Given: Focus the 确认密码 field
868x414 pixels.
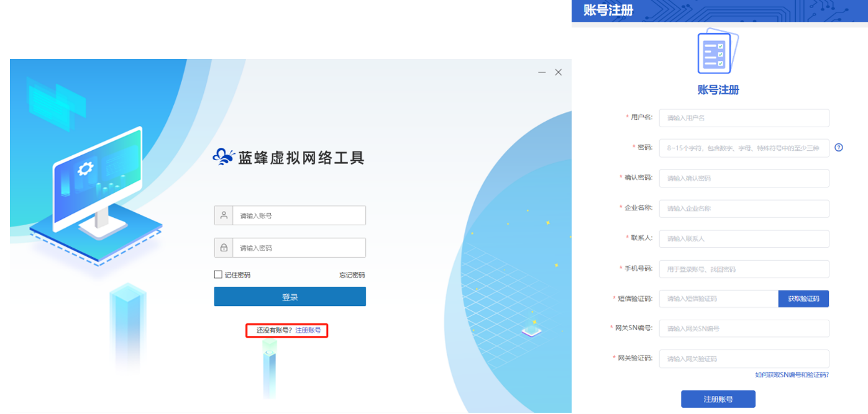Looking at the screenshot, I should pos(744,178).
